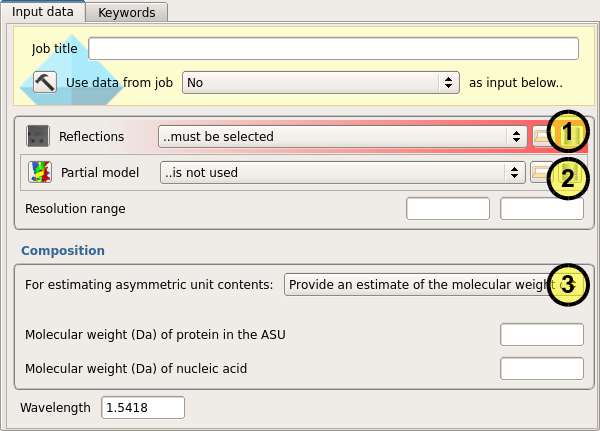Click the second Resolution range field
This screenshot has width=600, height=431.
541,209
